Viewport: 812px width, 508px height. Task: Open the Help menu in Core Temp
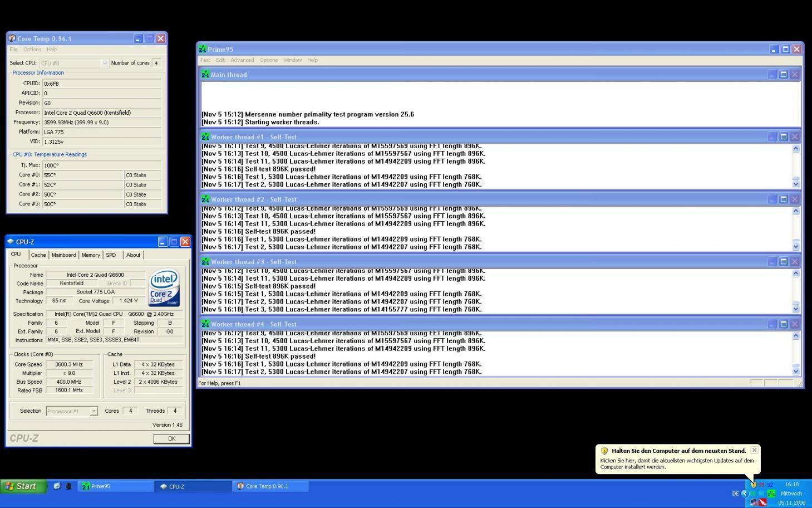pos(52,50)
